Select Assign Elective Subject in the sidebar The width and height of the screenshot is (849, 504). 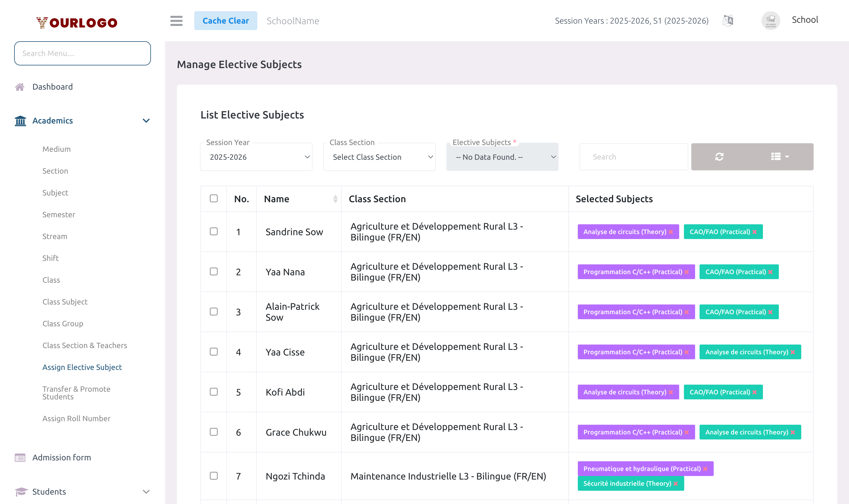[82, 367]
